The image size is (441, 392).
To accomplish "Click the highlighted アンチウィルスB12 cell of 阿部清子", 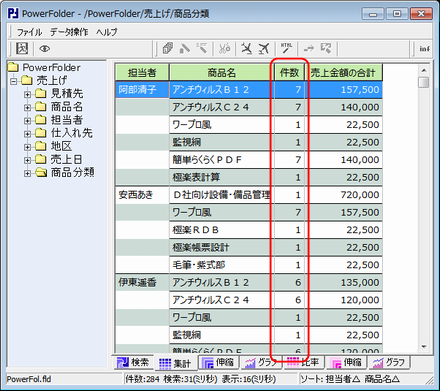I will (221, 90).
